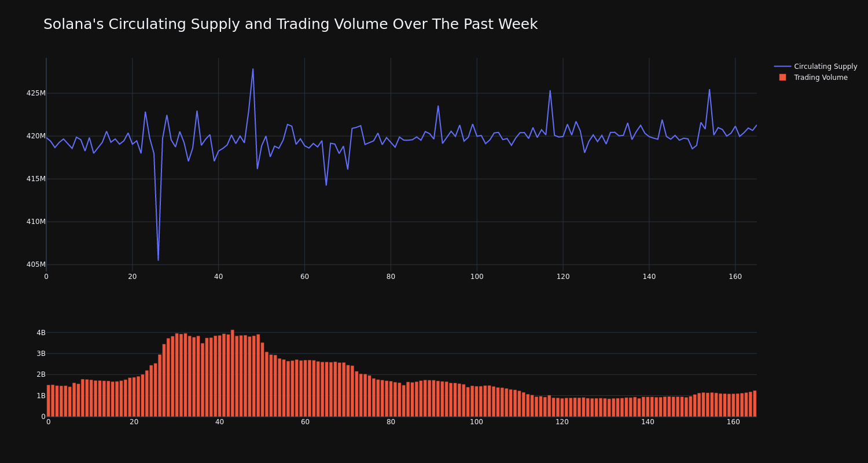Toggle the Trading Volume legend entry
Screen dimensions: 868x463
(x=812, y=78)
